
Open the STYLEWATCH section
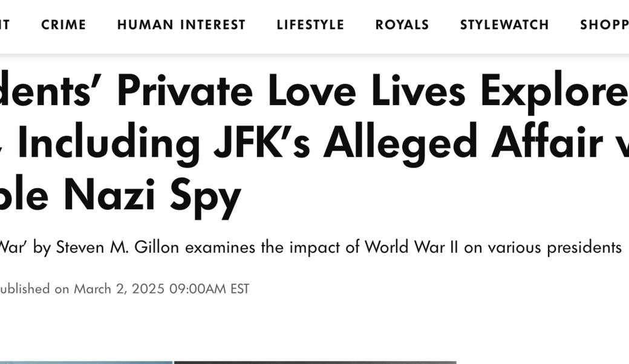tap(504, 25)
